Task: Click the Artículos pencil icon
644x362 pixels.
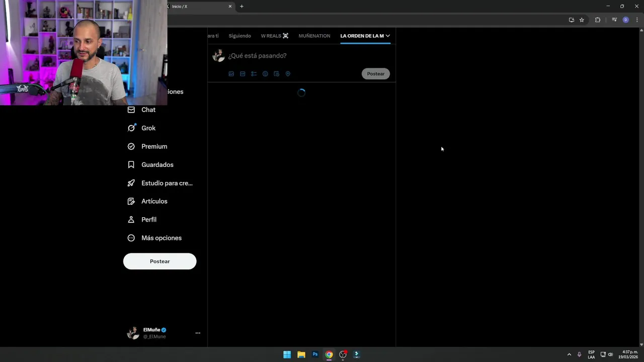Action: (131, 201)
